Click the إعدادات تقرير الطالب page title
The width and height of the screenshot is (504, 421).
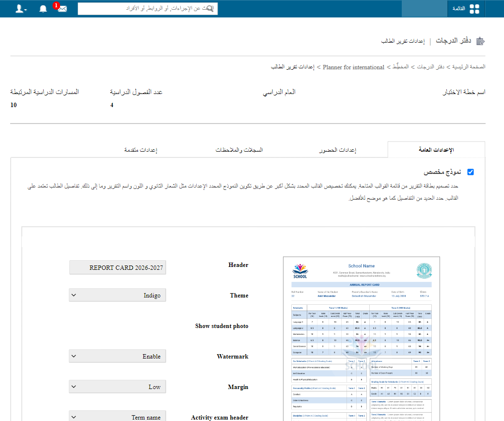(x=403, y=41)
